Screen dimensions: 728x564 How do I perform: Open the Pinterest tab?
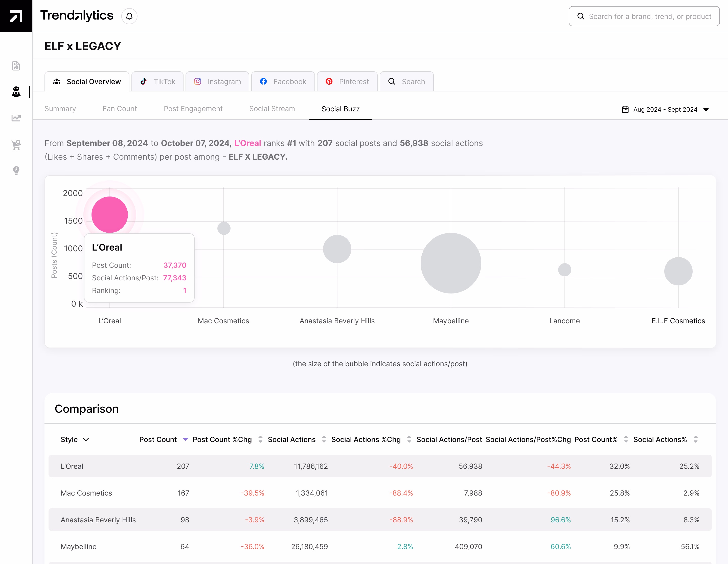pos(347,82)
